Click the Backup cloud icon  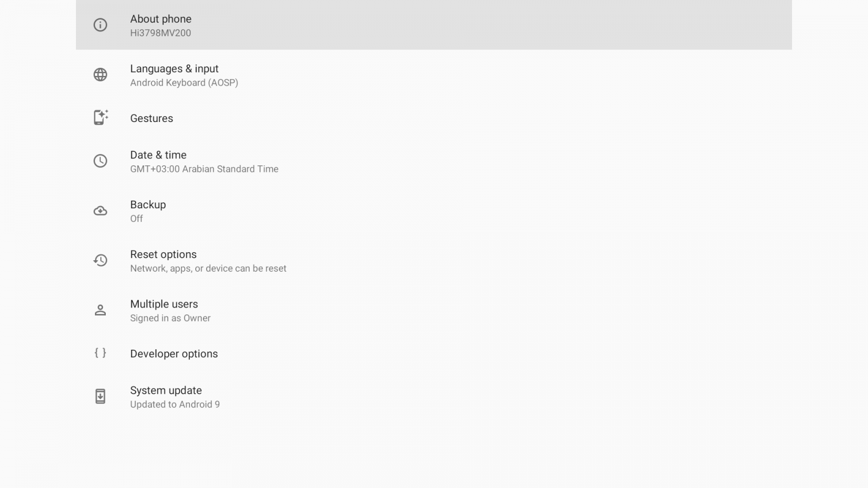[100, 211]
